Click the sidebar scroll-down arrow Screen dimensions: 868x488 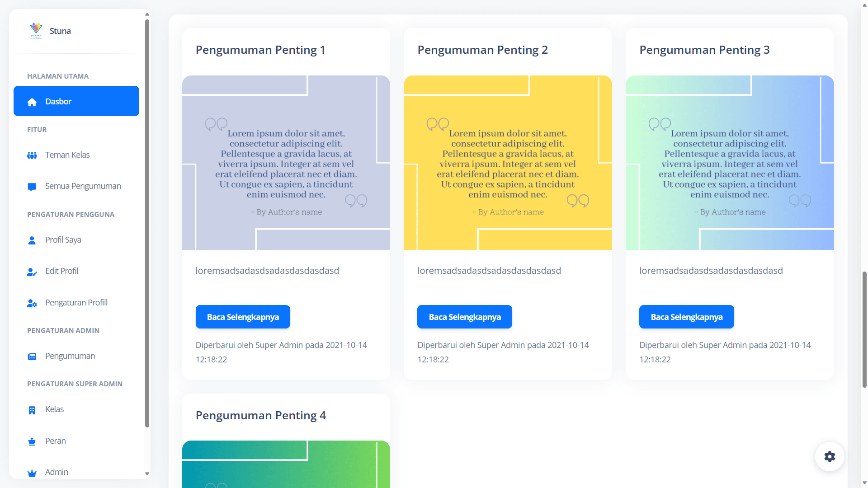coord(147,474)
